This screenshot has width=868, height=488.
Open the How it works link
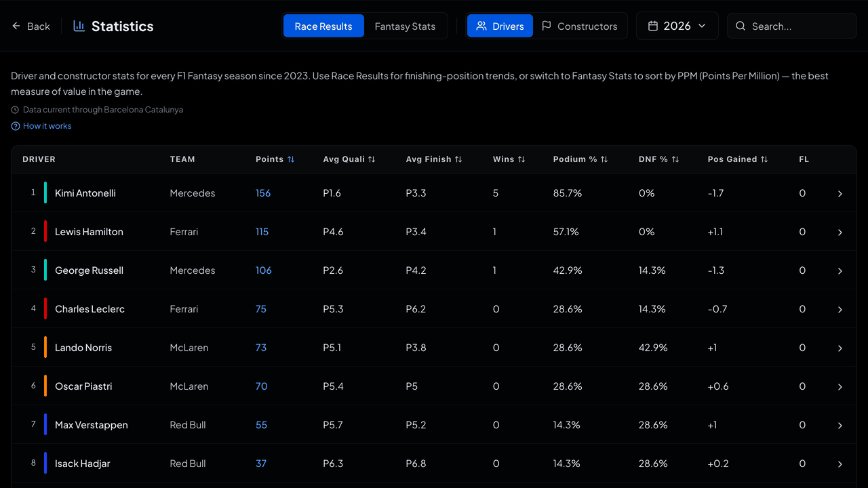click(x=47, y=126)
